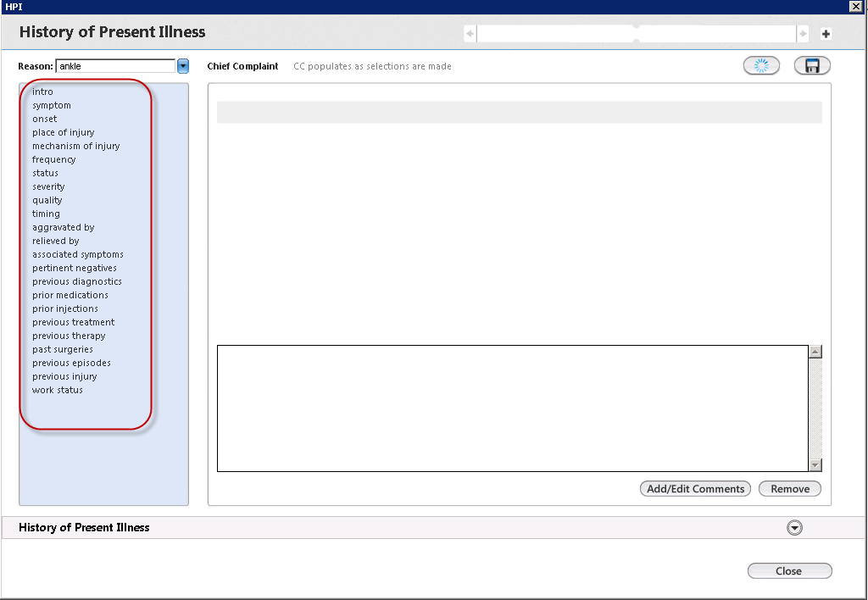Image resolution: width=868 pixels, height=600 pixels.
Task: Click the Add/Edit Comments button
Action: coord(695,489)
